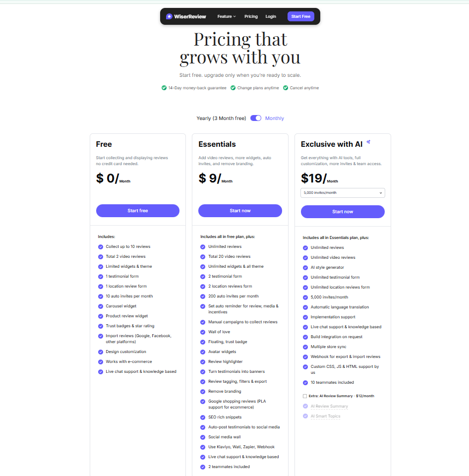Click the green check beside 14-Day money-back guarantee
Viewport: 469px width, 476px height.
click(x=164, y=87)
